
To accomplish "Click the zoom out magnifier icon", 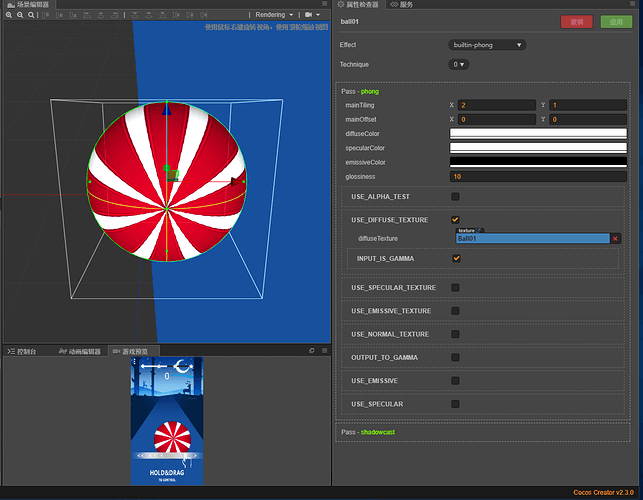I will coord(20,15).
